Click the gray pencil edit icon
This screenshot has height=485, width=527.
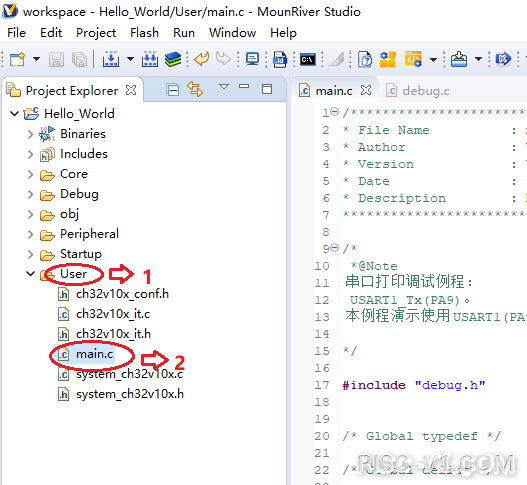click(336, 59)
